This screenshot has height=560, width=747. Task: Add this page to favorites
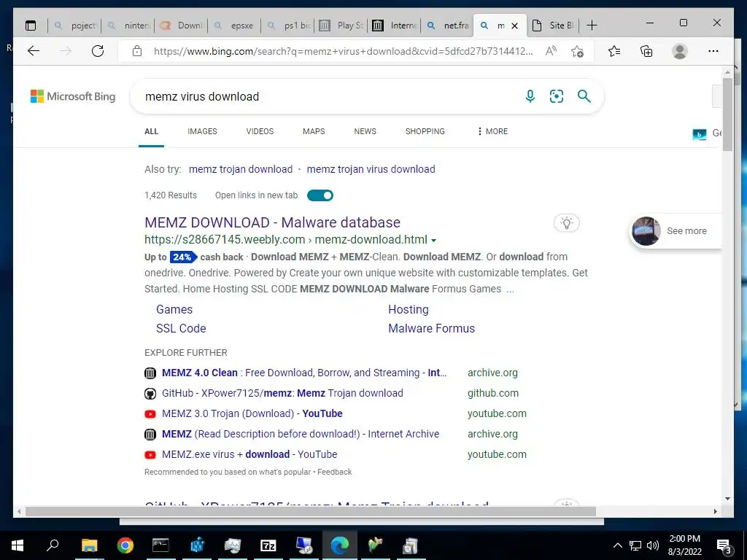point(578,51)
